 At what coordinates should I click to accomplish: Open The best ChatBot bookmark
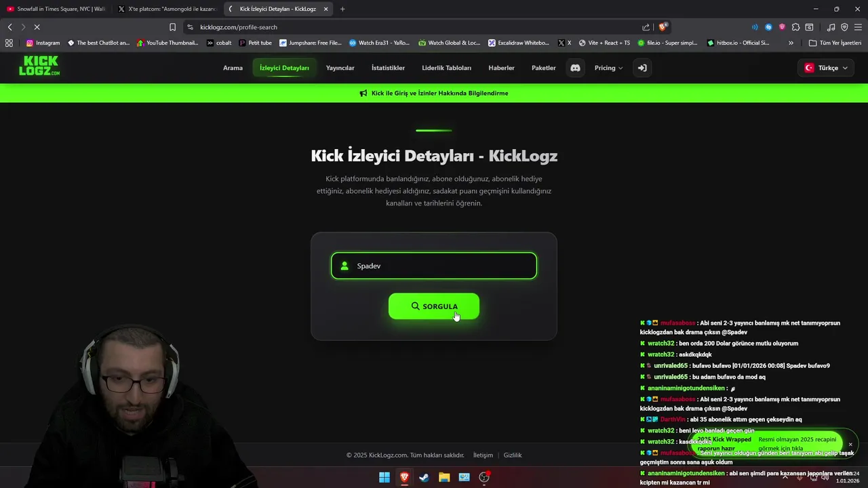[98, 43]
